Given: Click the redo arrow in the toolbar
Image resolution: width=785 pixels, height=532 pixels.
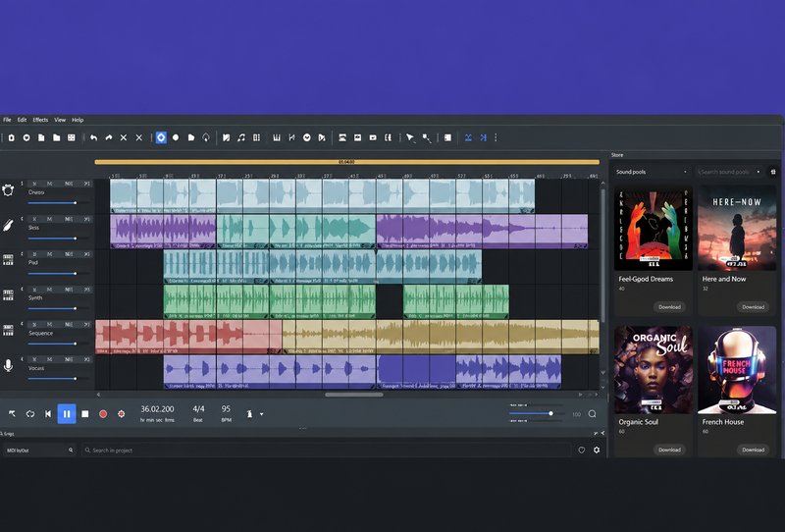Looking at the screenshot, I should (109, 137).
